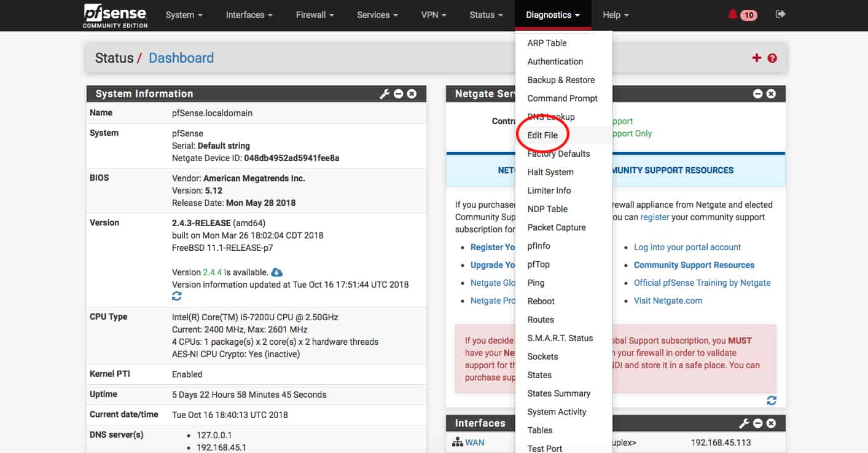
Task: Click the WAN interface network icon
Action: click(457, 443)
